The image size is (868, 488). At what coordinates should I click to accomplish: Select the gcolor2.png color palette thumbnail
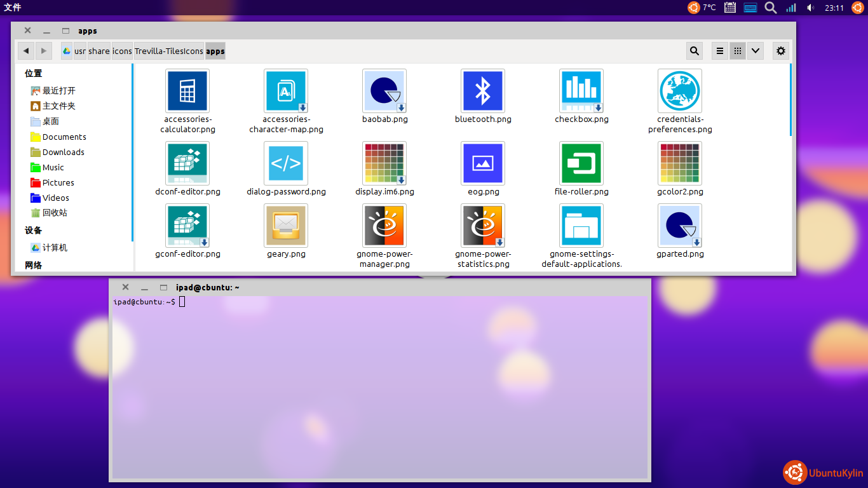[x=680, y=163]
